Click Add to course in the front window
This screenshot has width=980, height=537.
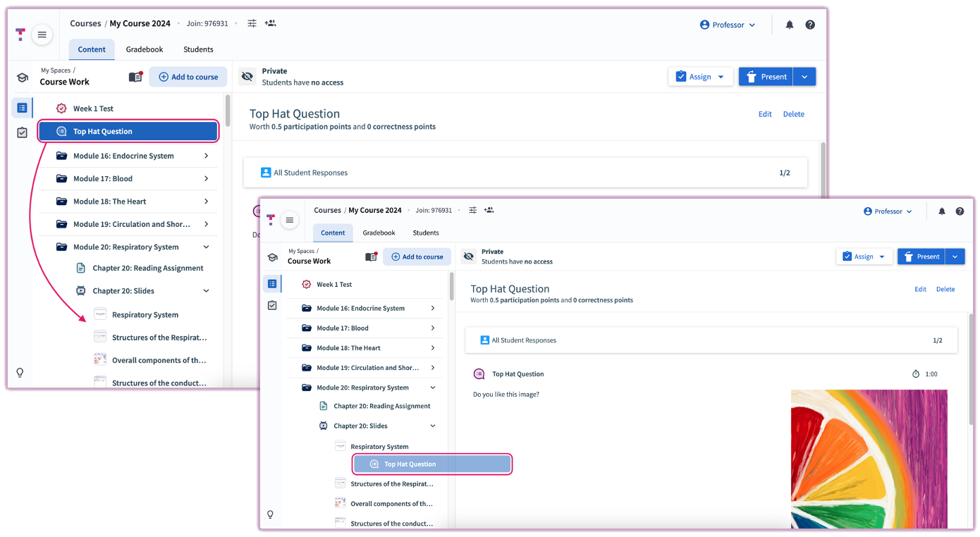pos(417,257)
